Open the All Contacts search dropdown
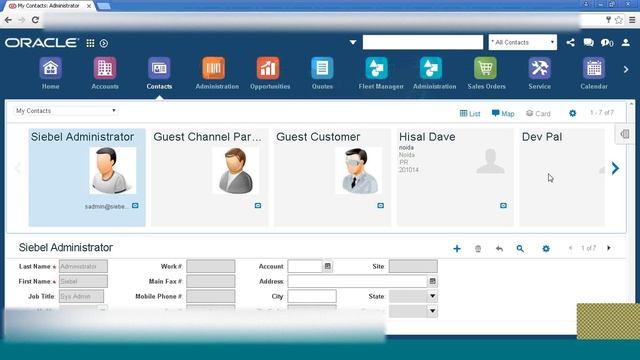The height and width of the screenshot is (360, 640). [x=522, y=42]
